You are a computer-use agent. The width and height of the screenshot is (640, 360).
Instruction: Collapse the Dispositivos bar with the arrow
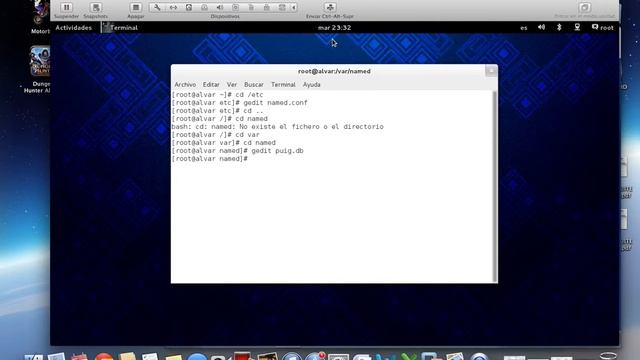pyautogui.click(x=293, y=7)
